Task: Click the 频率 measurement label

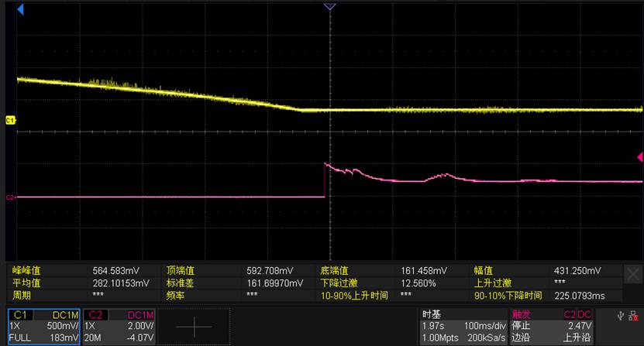Action: coord(175,296)
